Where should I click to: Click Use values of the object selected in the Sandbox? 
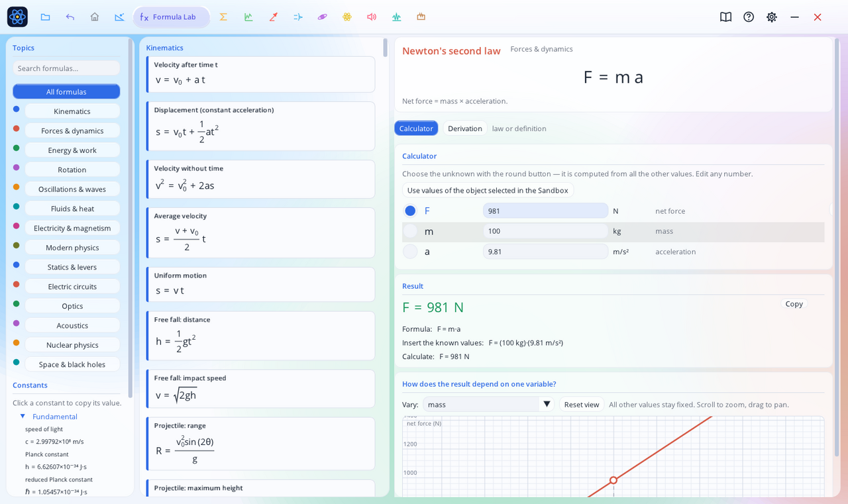(488, 190)
